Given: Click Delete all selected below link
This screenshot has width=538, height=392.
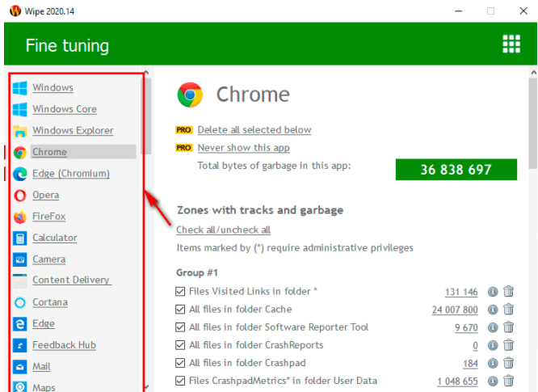Looking at the screenshot, I should [x=254, y=130].
